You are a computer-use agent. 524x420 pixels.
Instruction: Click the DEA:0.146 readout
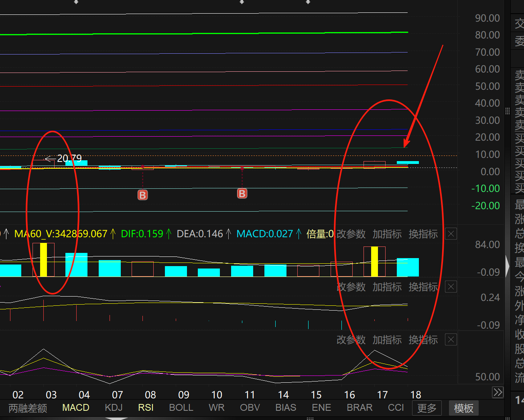point(200,234)
